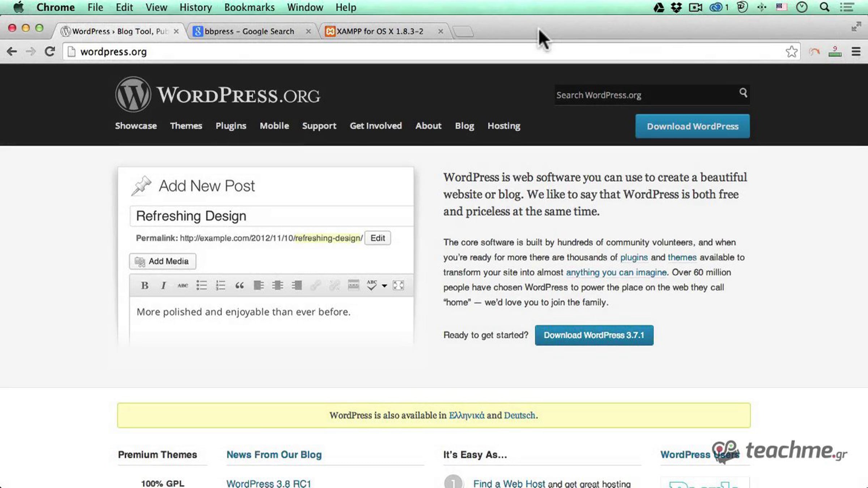Switch to the bbpress Google Search tab
Screen dimensions: 868x488
249,31
